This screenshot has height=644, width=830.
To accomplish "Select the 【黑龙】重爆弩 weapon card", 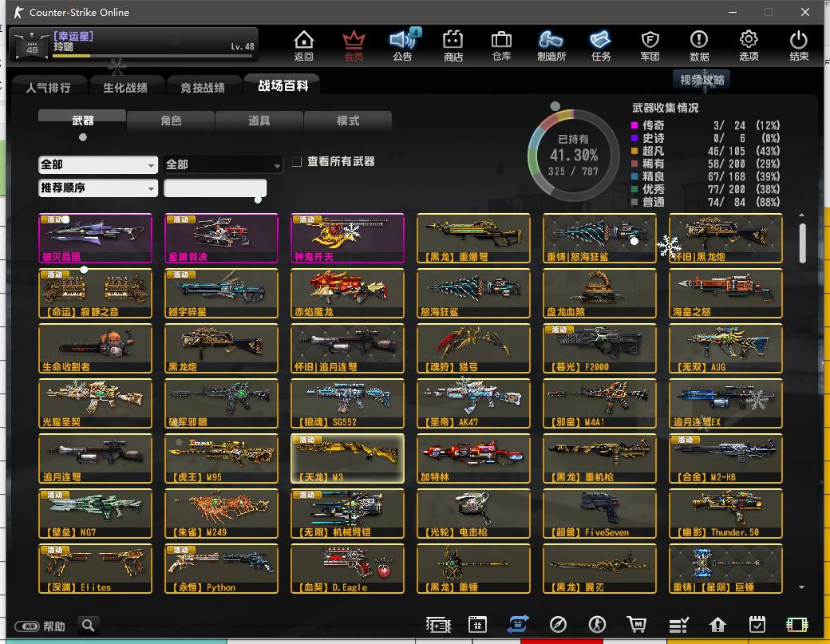I will (x=473, y=238).
